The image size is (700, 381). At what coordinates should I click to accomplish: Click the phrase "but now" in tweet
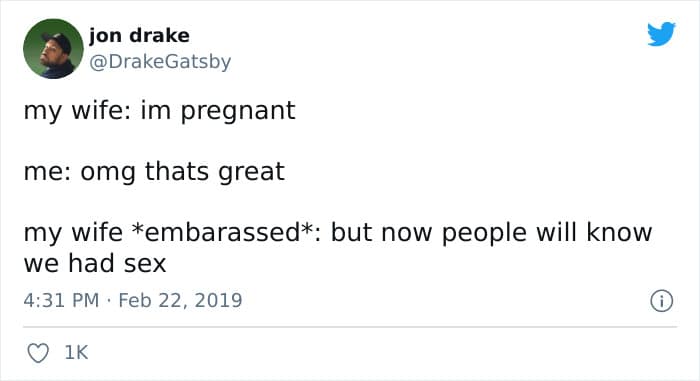[381, 233]
